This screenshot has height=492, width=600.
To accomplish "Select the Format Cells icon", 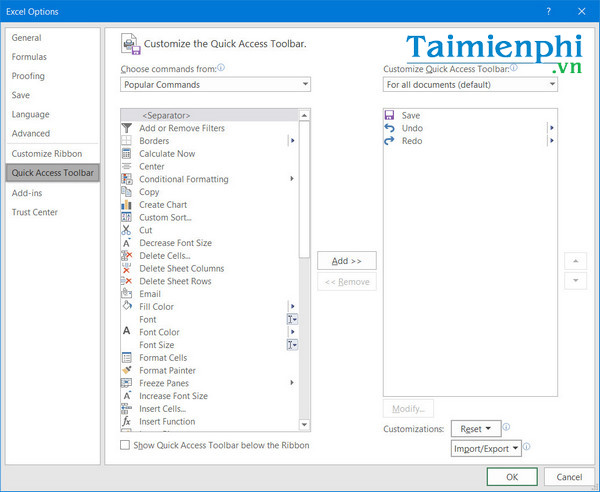I will (x=127, y=358).
